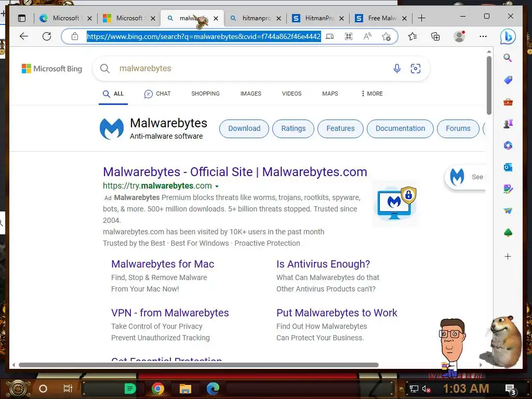This screenshot has height=399, width=532.
Task: Open the app available icon in address bar
Action: pyautogui.click(x=330, y=36)
